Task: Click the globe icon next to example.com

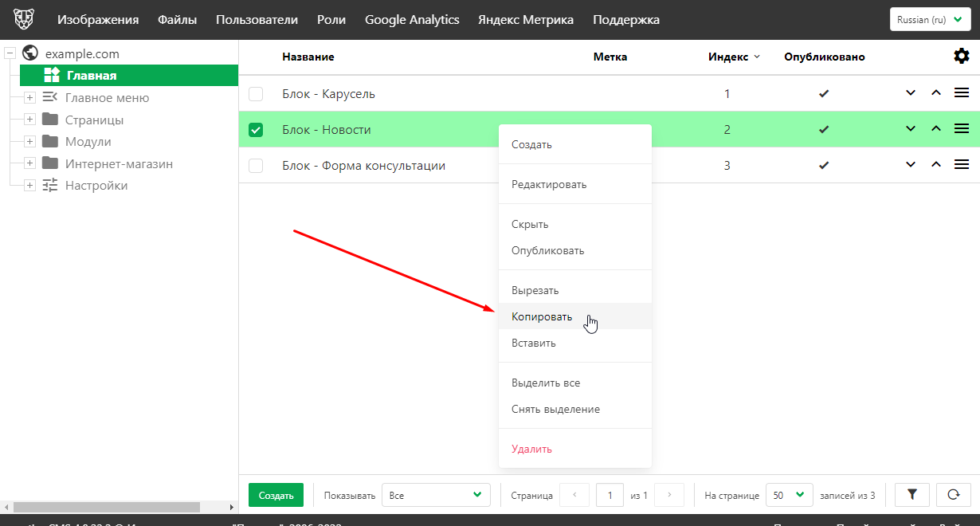Action: coord(31,53)
